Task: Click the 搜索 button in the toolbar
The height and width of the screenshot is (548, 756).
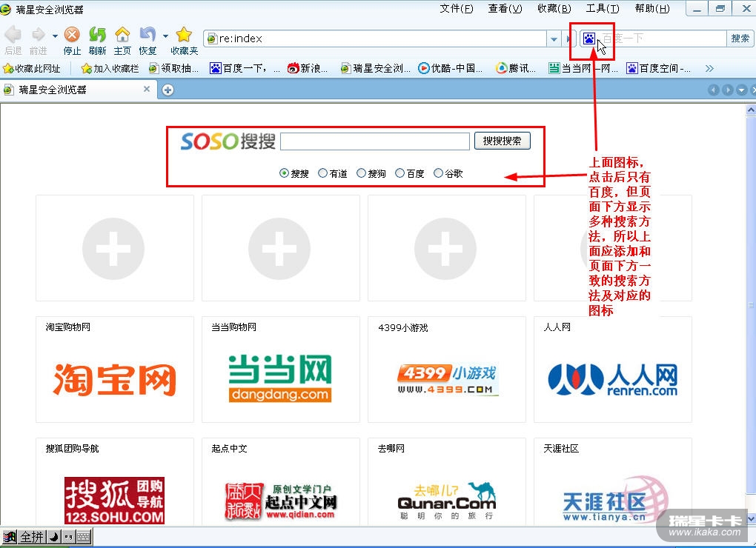Action: coord(740,39)
